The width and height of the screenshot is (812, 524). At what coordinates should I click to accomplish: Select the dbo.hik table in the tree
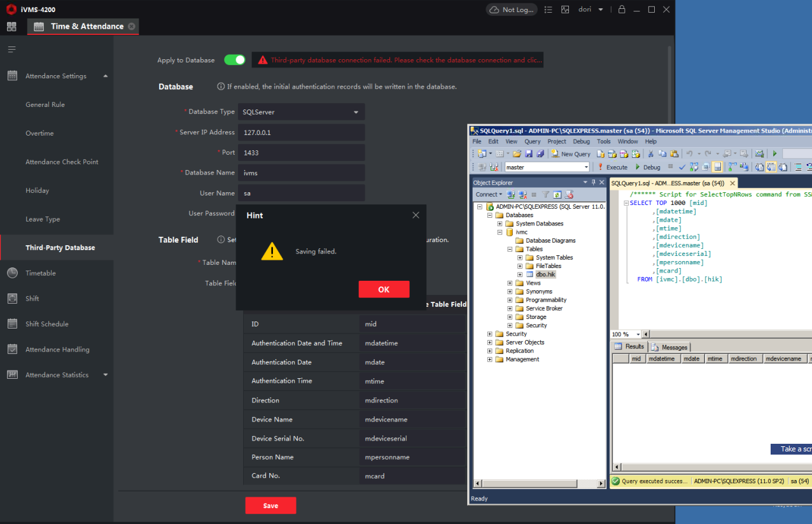click(545, 274)
